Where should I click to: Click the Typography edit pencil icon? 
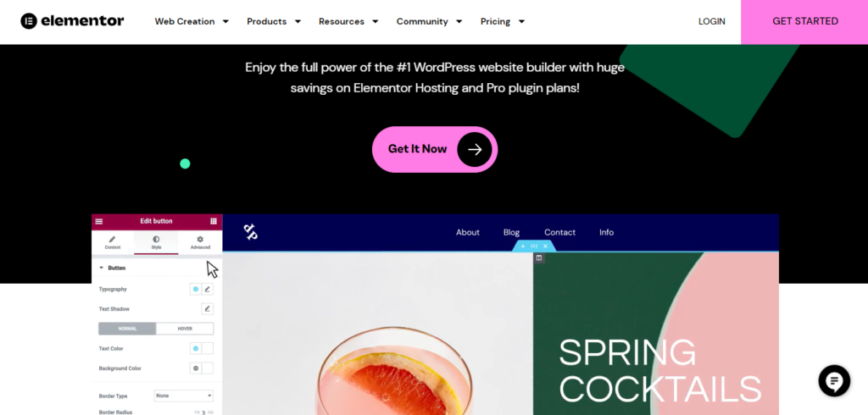click(208, 290)
